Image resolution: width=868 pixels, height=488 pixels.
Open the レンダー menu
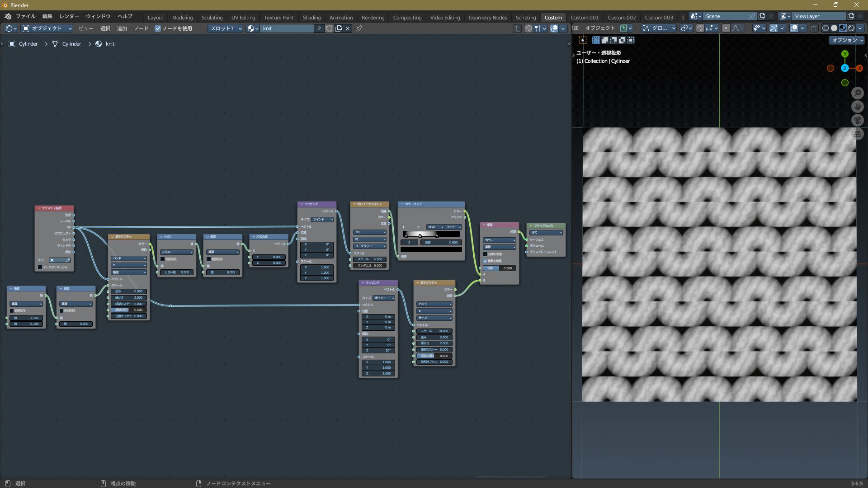(69, 16)
